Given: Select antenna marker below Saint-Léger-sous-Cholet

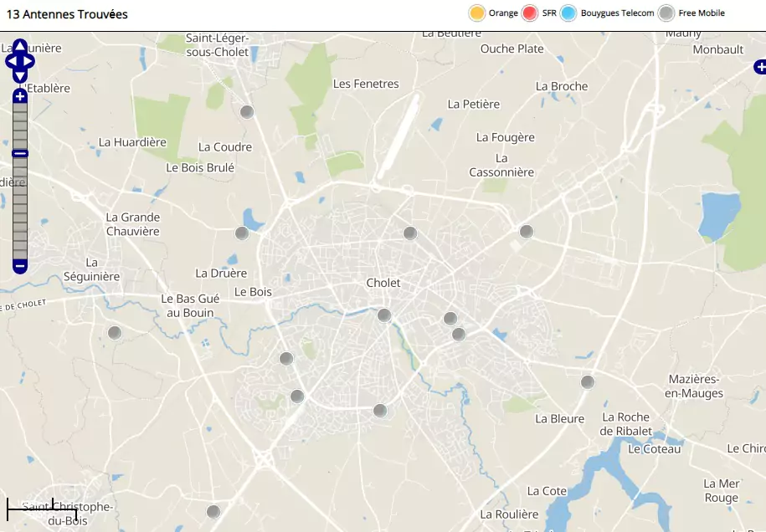Looking at the screenshot, I should [247, 112].
